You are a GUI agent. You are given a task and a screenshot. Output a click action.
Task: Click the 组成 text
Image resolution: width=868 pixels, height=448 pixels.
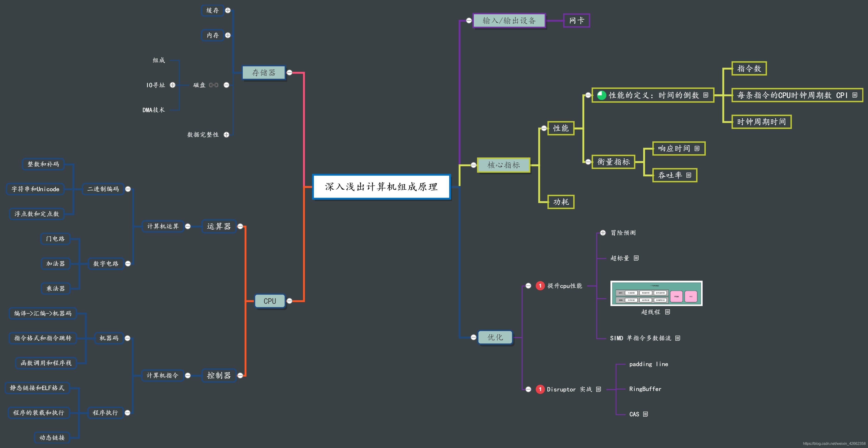[159, 60]
